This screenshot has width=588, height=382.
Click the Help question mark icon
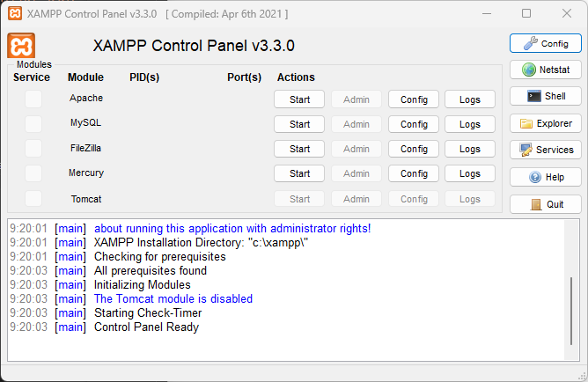pos(535,177)
